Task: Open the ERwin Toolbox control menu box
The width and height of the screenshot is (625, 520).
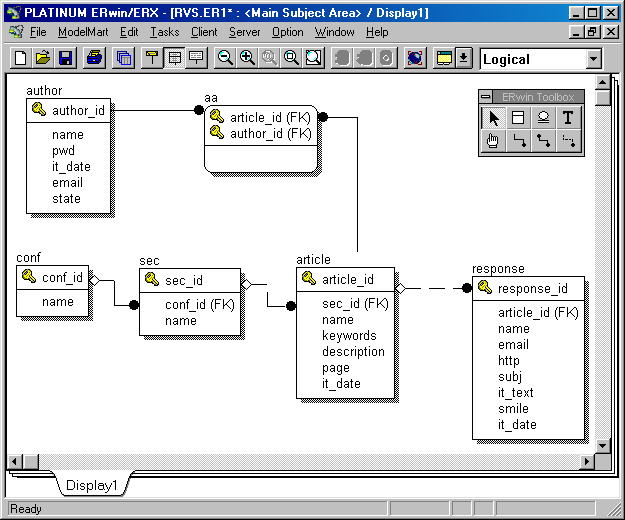Action: (x=486, y=97)
